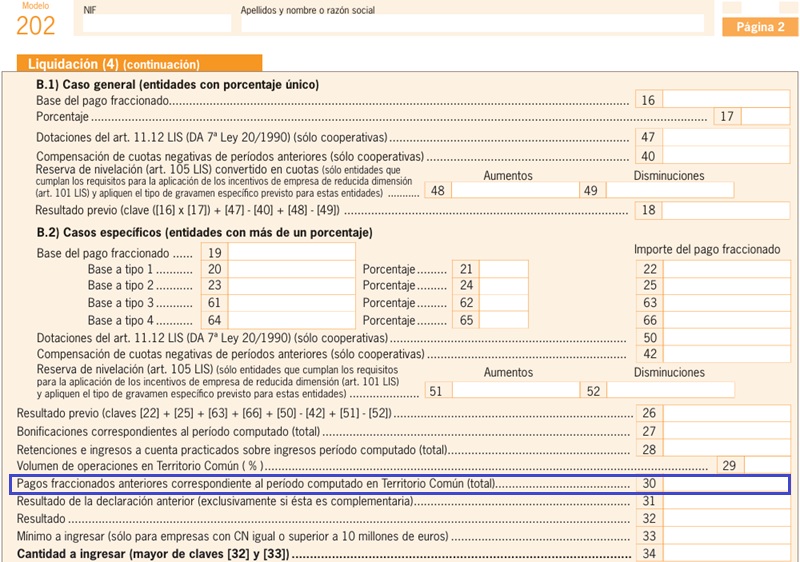Click the Apellidos y nombre o razón social field

pyautogui.click(x=472, y=23)
